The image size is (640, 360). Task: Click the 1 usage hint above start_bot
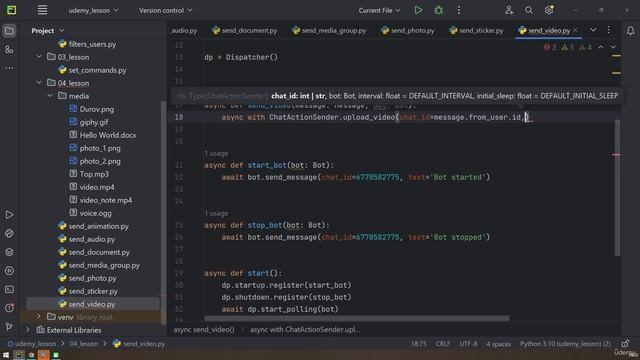coord(216,153)
